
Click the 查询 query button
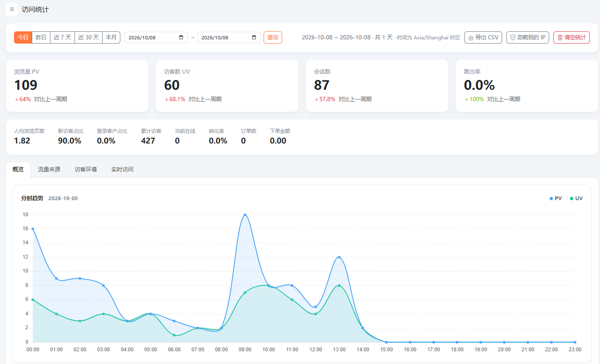tap(273, 37)
